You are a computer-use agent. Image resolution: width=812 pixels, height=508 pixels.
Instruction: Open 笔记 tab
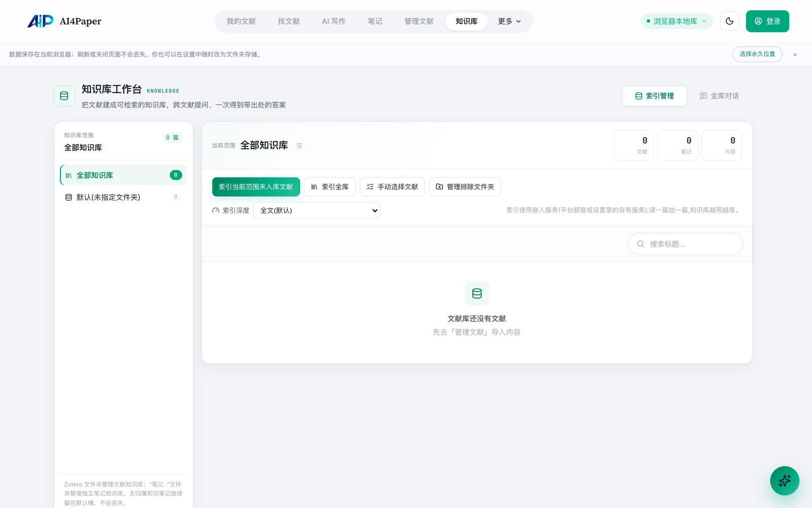click(x=375, y=21)
